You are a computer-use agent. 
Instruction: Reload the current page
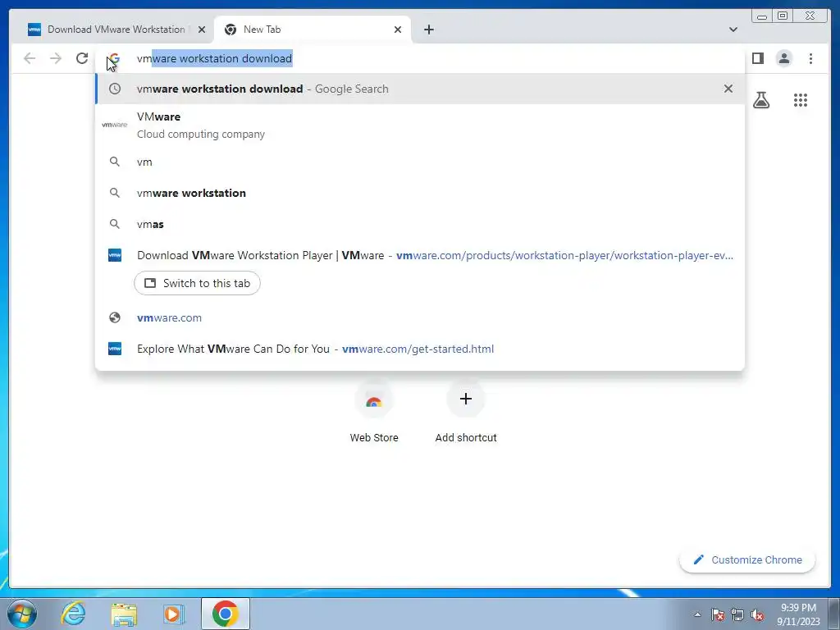pos(82,58)
